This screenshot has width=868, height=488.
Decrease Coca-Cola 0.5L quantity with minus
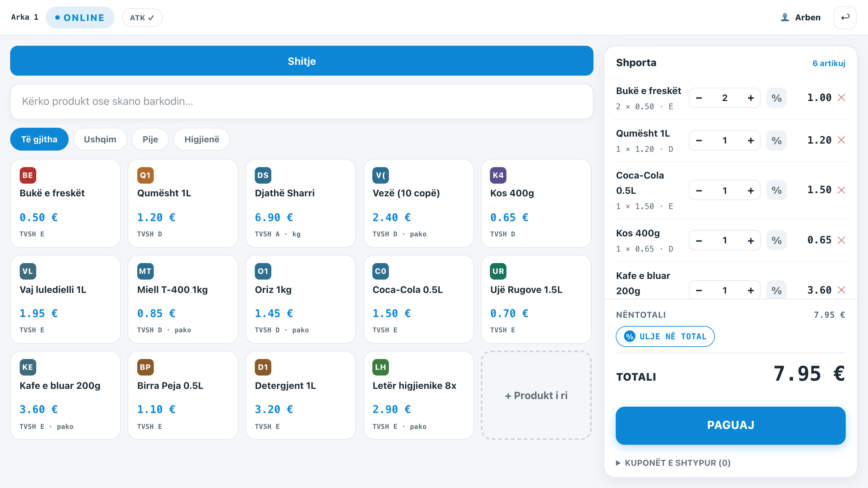tap(699, 190)
